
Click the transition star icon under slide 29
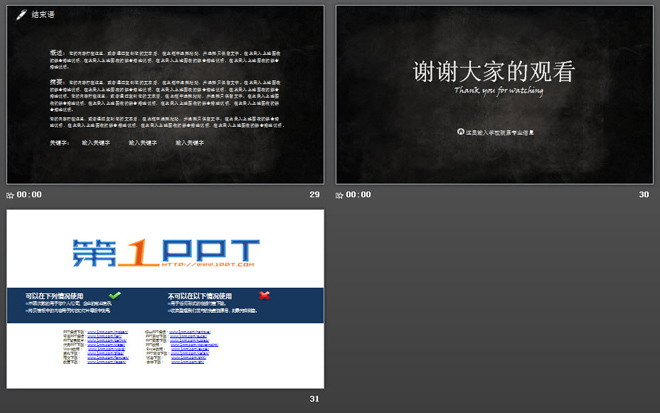pyautogui.click(x=10, y=195)
